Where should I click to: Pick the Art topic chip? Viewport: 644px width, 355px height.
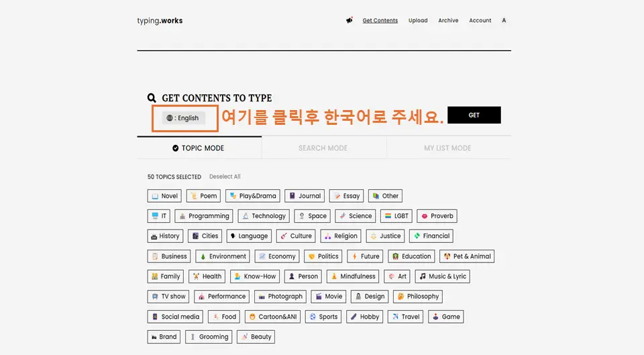click(397, 276)
